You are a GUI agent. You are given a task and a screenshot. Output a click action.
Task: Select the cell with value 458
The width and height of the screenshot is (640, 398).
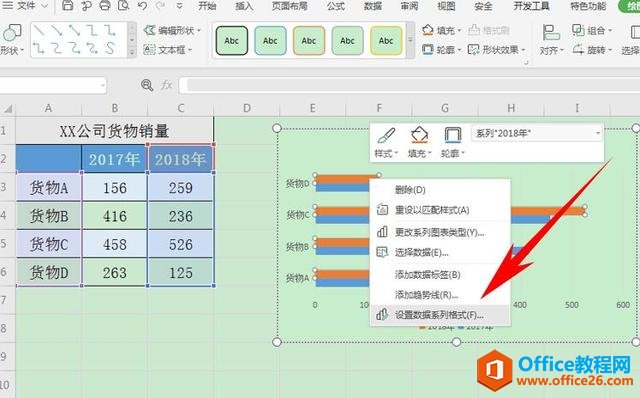tap(114, 244)
